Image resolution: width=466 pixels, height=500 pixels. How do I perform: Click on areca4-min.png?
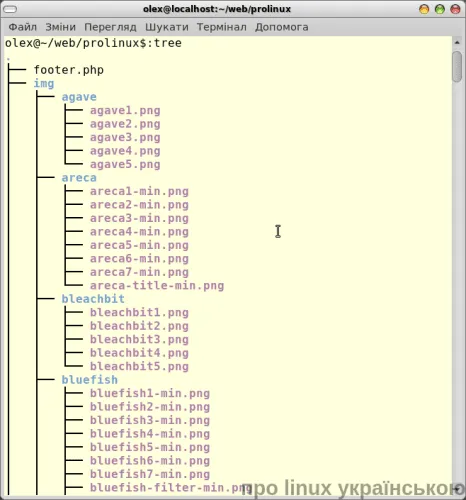pyautogui.click(x=139, y=232)
